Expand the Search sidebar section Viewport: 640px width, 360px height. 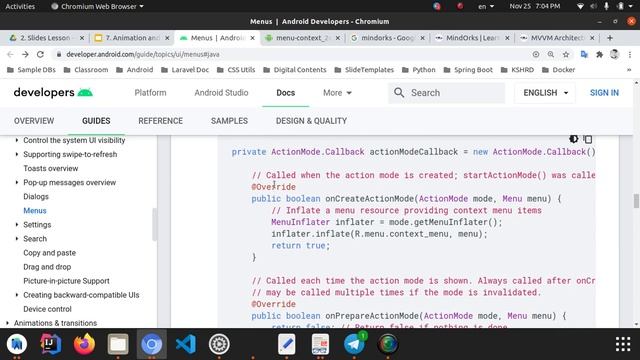pyautogui.click(x=17, y=239)
